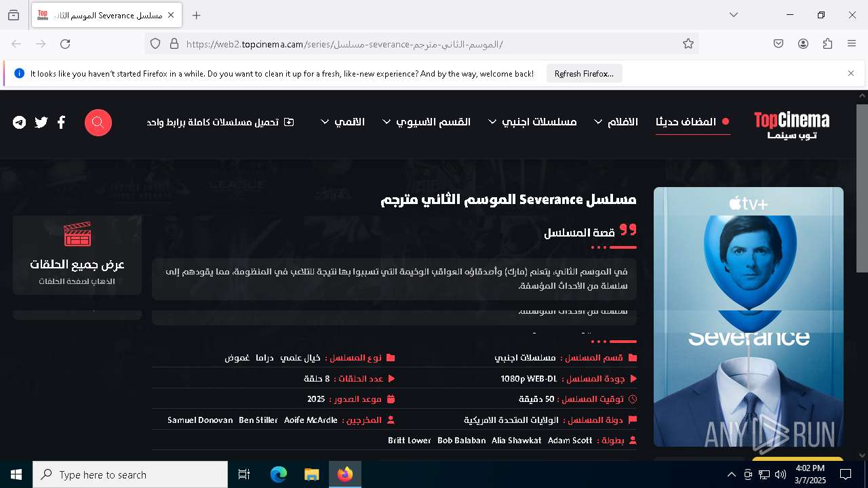Launch Microsoft Edge from taskbar
This screenshot has height=488, width=868.
tap(279, 474)
